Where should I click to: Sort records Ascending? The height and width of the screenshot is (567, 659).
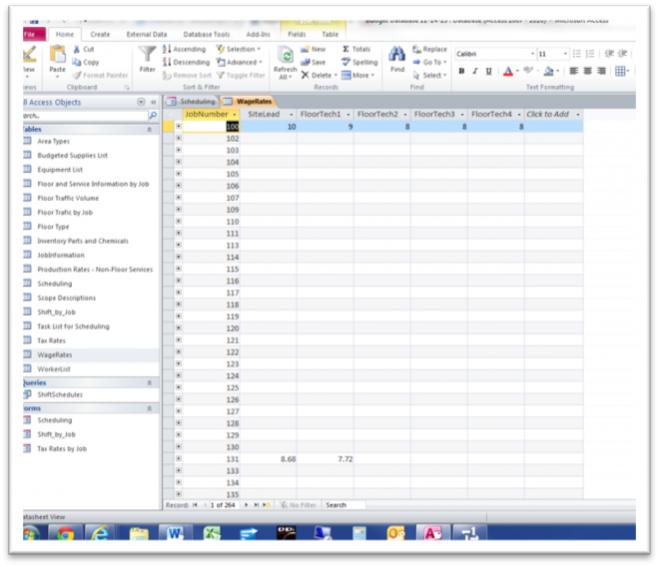185,49
